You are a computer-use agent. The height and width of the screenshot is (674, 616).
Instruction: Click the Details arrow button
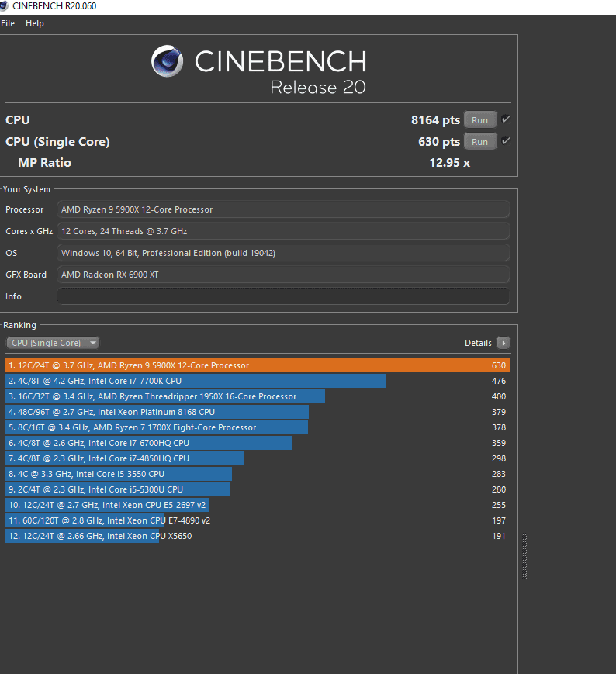(x=504, y=343)
